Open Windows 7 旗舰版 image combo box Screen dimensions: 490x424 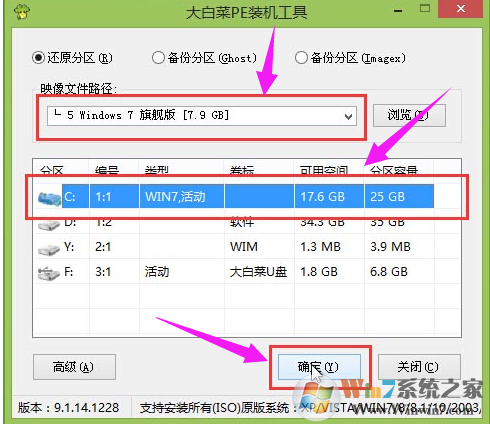(202, 116)
